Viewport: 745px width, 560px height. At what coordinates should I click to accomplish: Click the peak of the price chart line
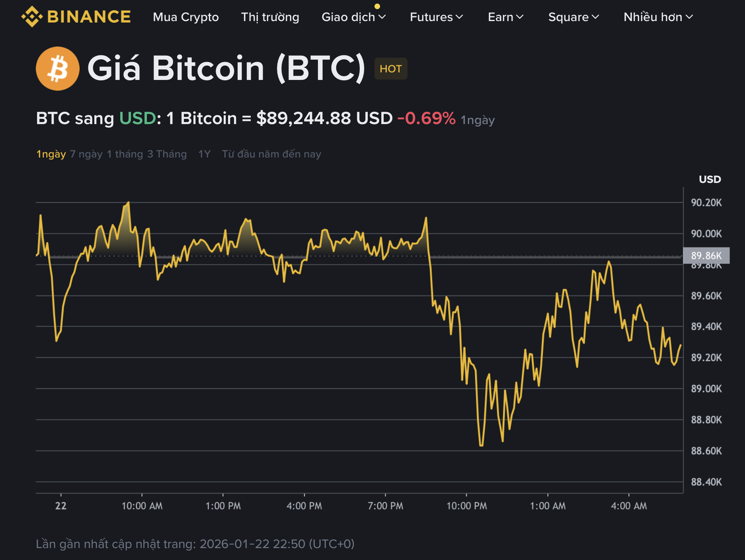(128, 203)
